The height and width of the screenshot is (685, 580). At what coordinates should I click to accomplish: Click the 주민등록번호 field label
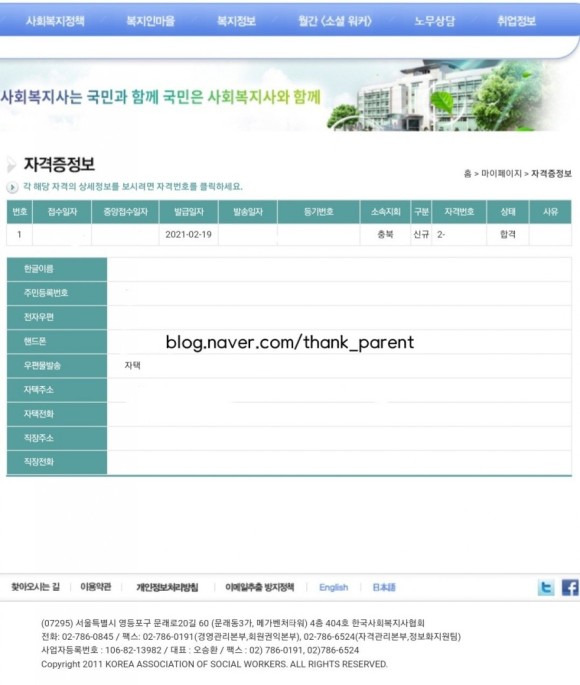[57, 293]
